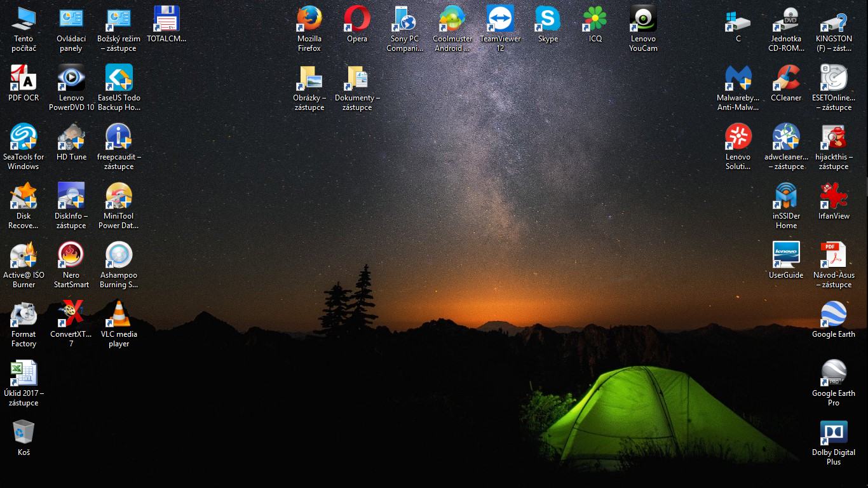Select the Dolby Digital Plus icon
The height and width of the screenshot is (488, 868).
[x=834, y=433]
